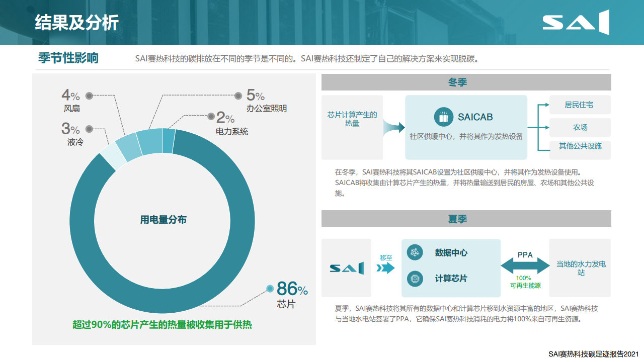This screenshot has height=362, width=644.
Task: Click the green 超过90%的芯片 caption
Action: [x=162, y=325]
